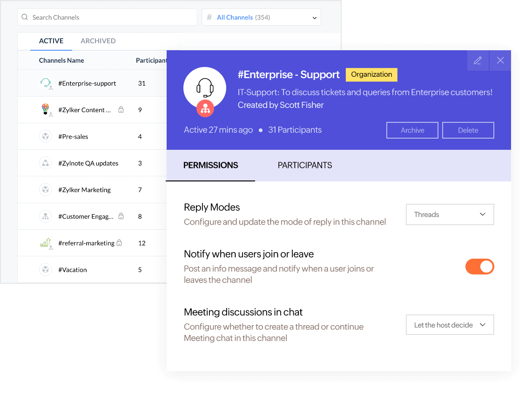Click the lock icon next to #Customer Engag…

(121, 216)
